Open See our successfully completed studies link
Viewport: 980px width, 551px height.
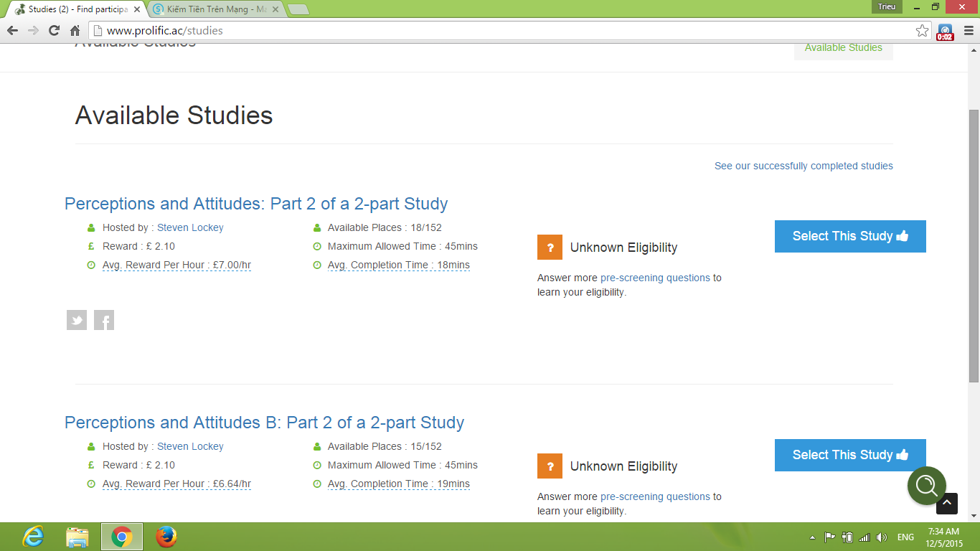click(x=804, y=166)
